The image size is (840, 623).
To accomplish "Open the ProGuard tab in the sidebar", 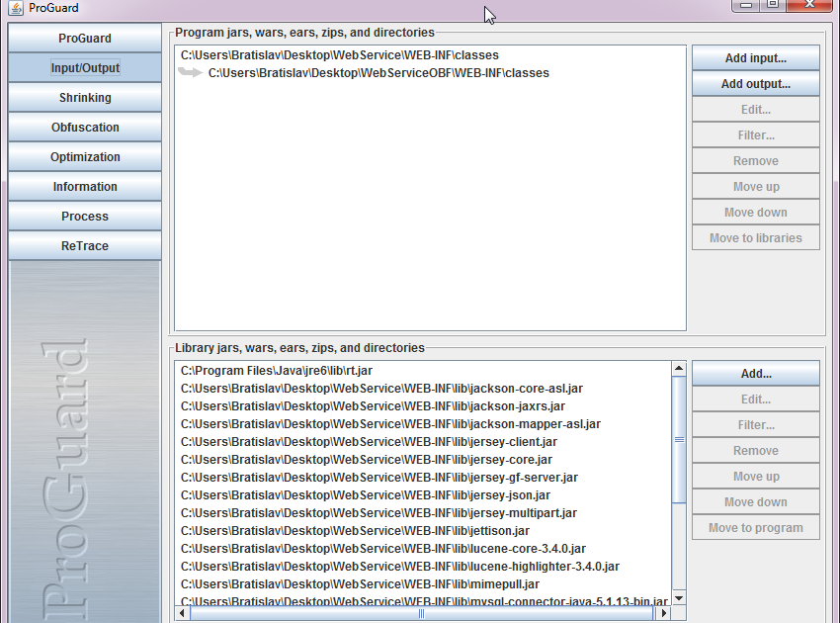I will [x=85, y=38].
